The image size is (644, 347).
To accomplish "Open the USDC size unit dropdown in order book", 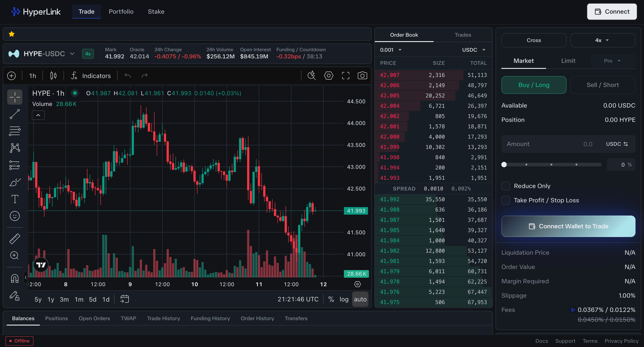I will point(474,50).
